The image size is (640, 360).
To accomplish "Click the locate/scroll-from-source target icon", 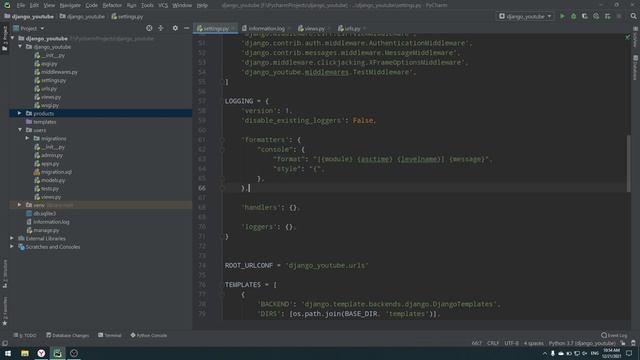I will (x=149, y=28).
